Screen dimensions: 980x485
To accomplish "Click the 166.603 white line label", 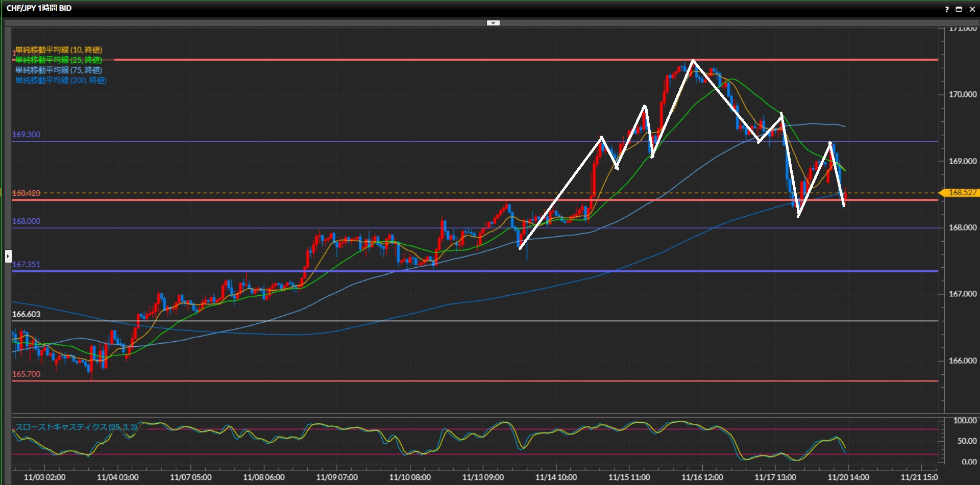I will [26, 314].
